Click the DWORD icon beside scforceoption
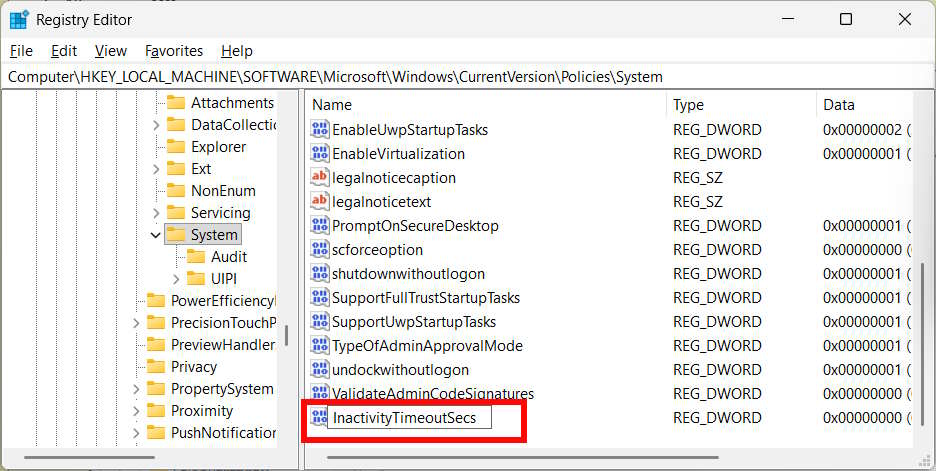The image size is (936, 471). (x=320, y=250)
